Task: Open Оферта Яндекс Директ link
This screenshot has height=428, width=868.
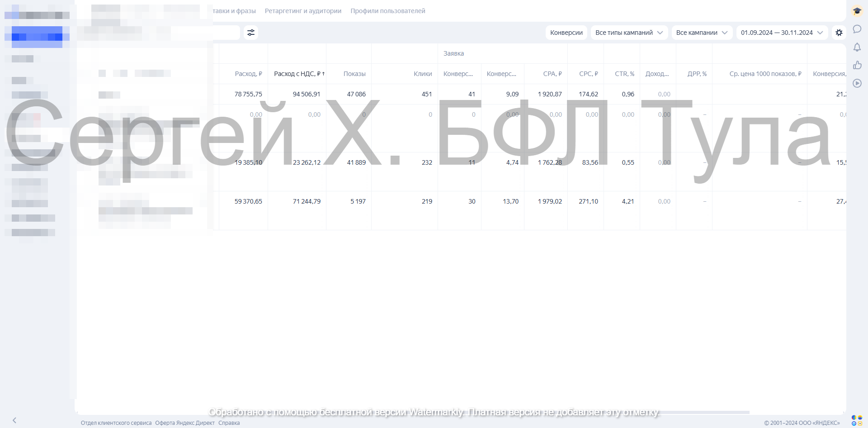Action: pyautogui.click(x=185, y=423)
